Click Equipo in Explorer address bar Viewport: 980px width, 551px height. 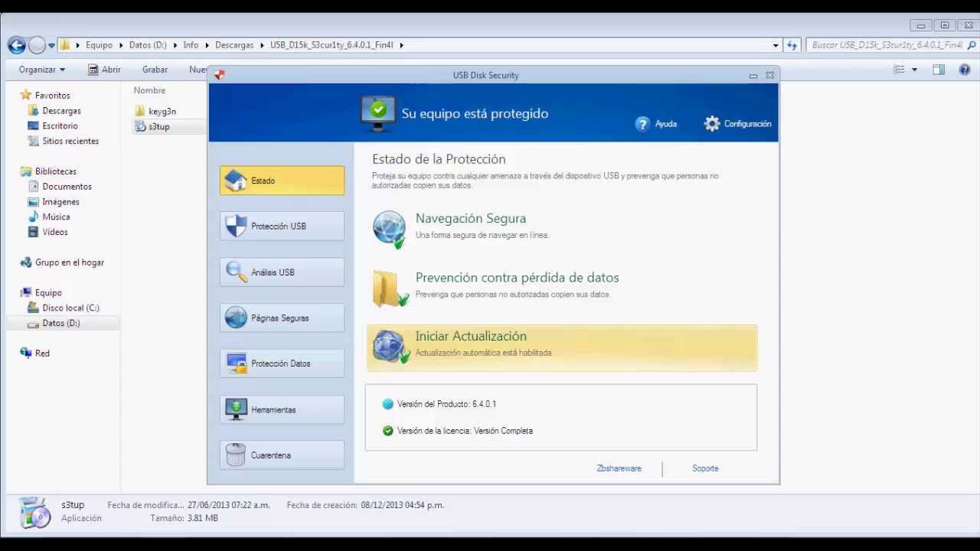click(99, 45)
